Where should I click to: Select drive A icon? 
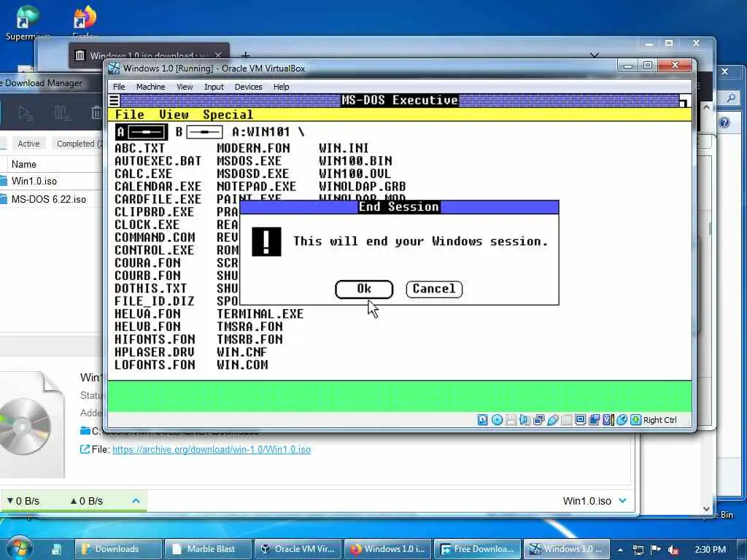pos(142,132)
